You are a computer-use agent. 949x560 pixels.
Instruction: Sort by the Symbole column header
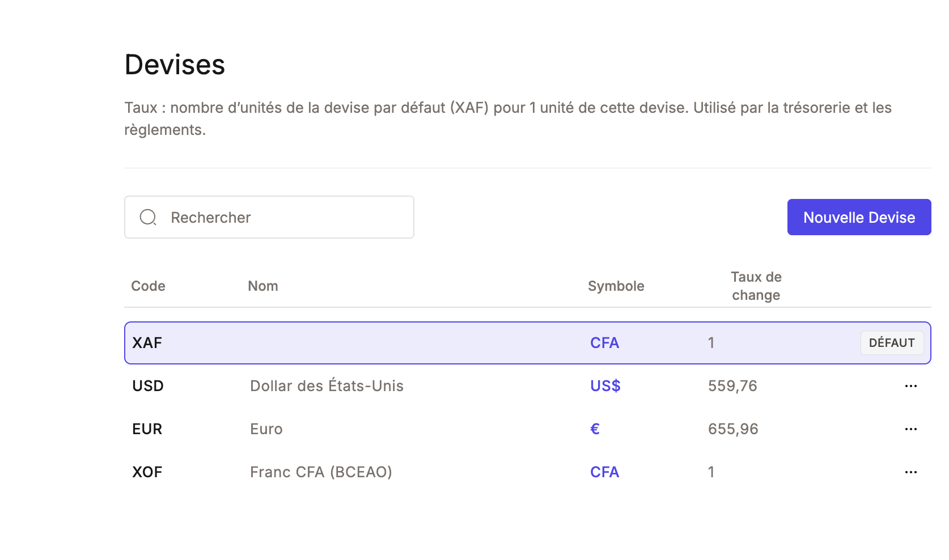coord(616,286)
